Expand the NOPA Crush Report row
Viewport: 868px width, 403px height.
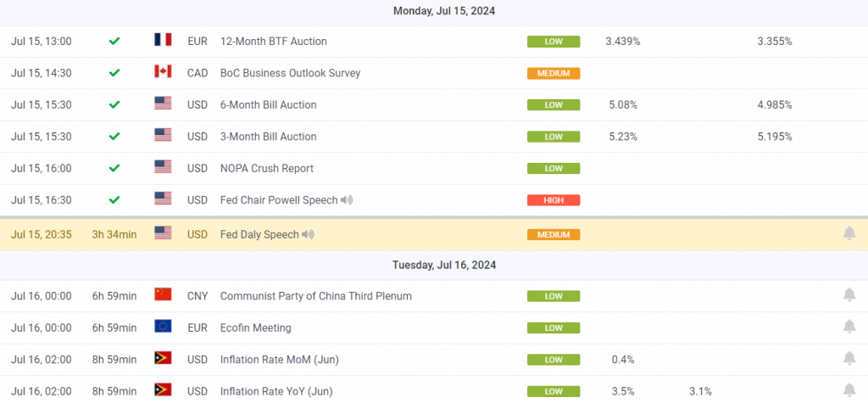tap(266, 168)
